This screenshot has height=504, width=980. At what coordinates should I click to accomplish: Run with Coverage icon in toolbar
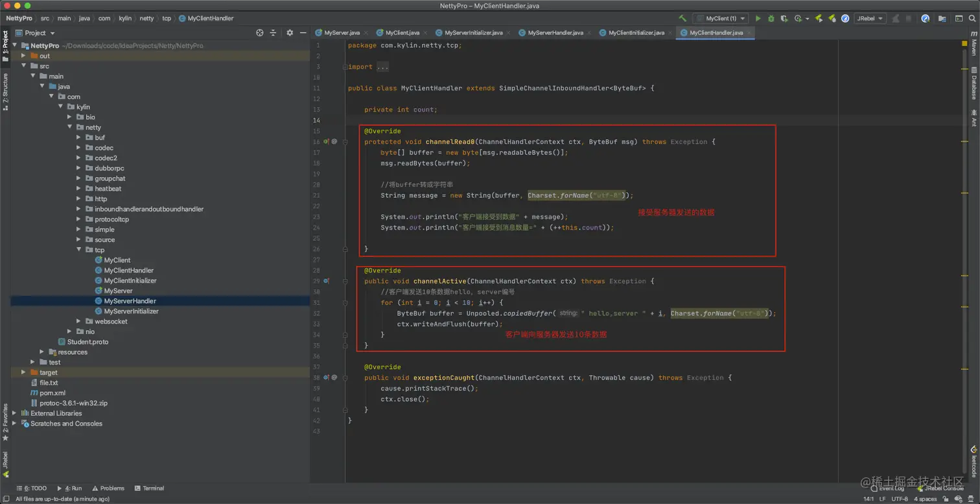pos(784,19)
